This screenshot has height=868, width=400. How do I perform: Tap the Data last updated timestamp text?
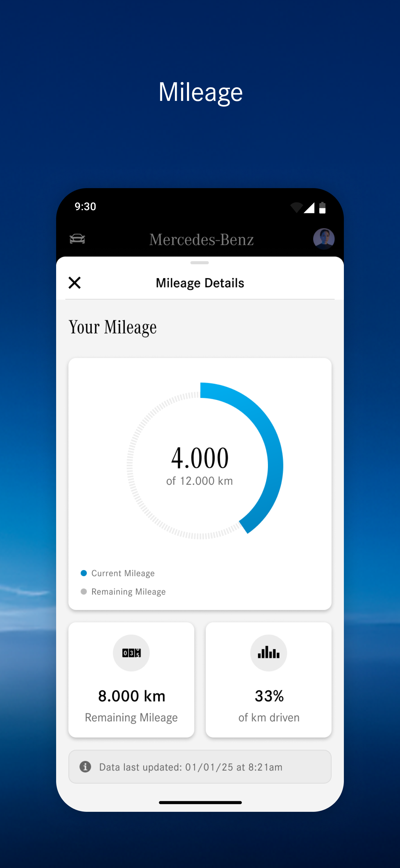tap(191, 767)
